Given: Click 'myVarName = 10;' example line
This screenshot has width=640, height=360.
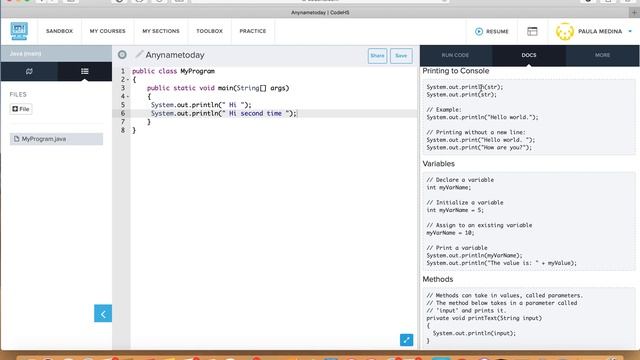Looking at the screenshot, I should click(450, 233).
